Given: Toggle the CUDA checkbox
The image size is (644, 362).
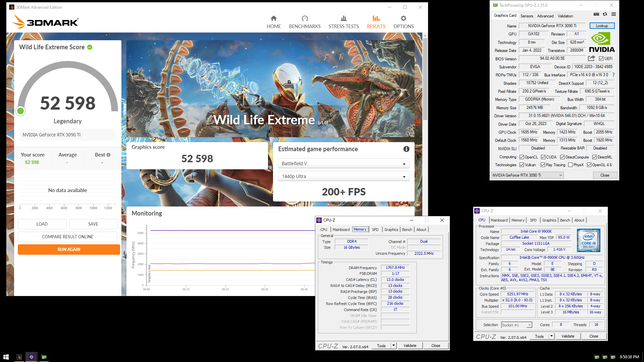Looking at the screenshot, I should coord(543,157).
